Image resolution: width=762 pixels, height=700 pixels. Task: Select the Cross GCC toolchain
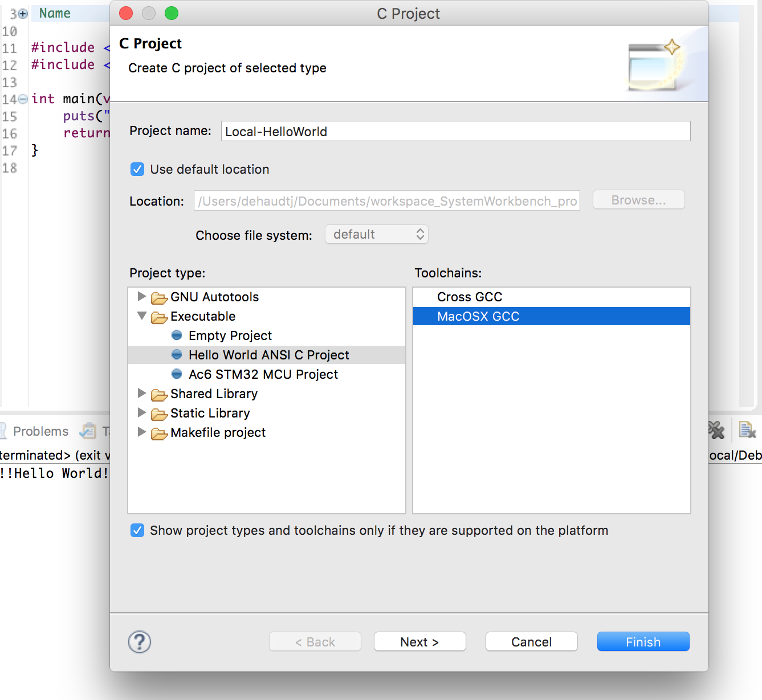470,297
